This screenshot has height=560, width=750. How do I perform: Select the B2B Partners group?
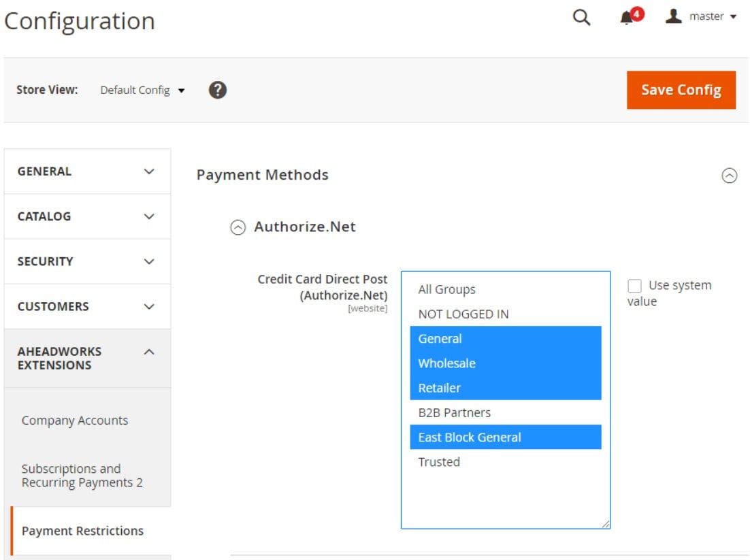(506, 413)
